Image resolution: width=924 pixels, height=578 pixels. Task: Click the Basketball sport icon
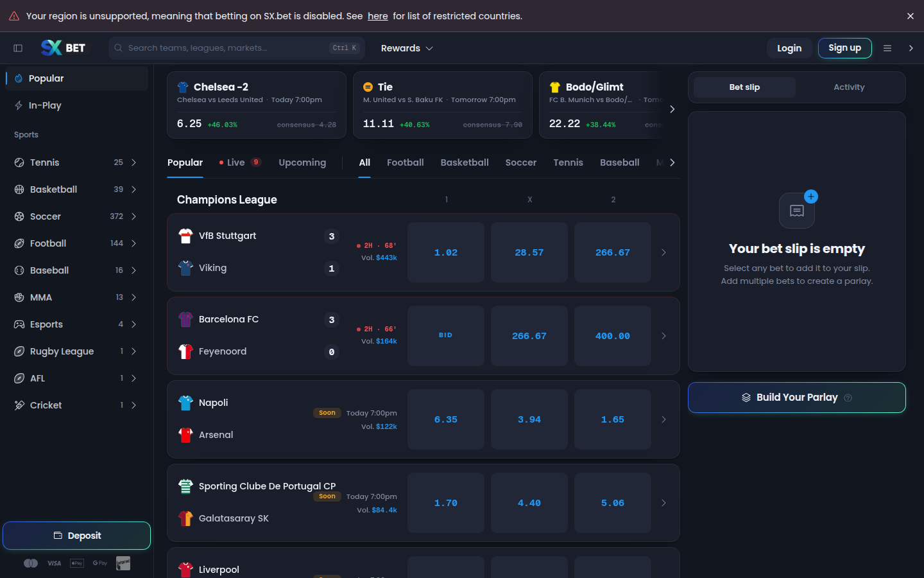(19, 189)
